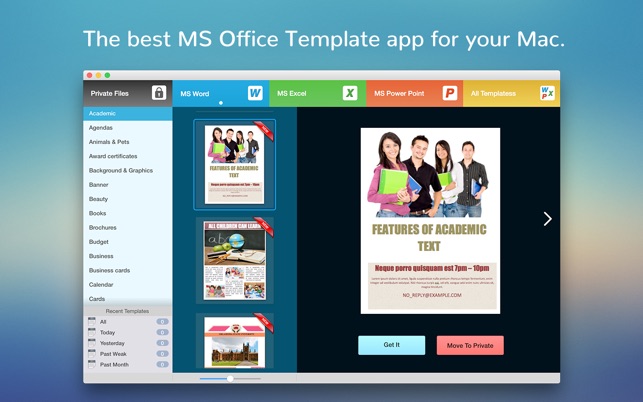Click the Private Files lock icon
The width and height of the screenshot is (643, 402).
pyautogui.click(x=159, y=93)
